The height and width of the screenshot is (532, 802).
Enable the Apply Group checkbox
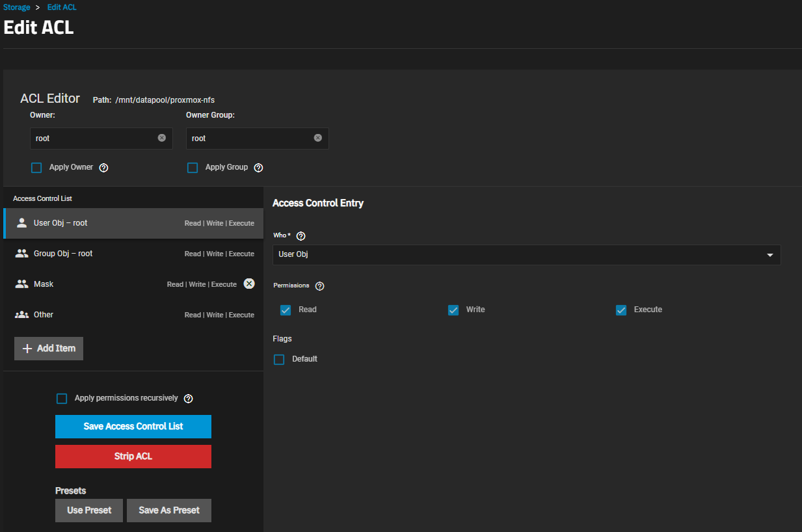pyautogui.click(x=193, y=168)
